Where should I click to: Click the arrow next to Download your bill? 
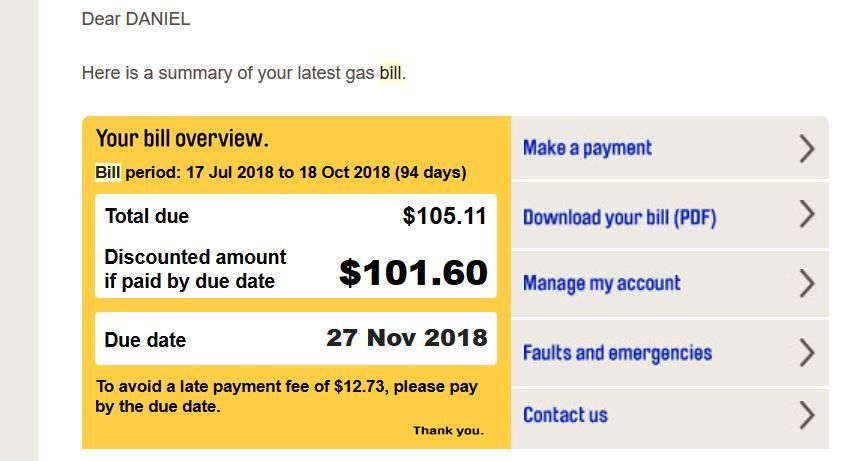[x=807, y=215]
